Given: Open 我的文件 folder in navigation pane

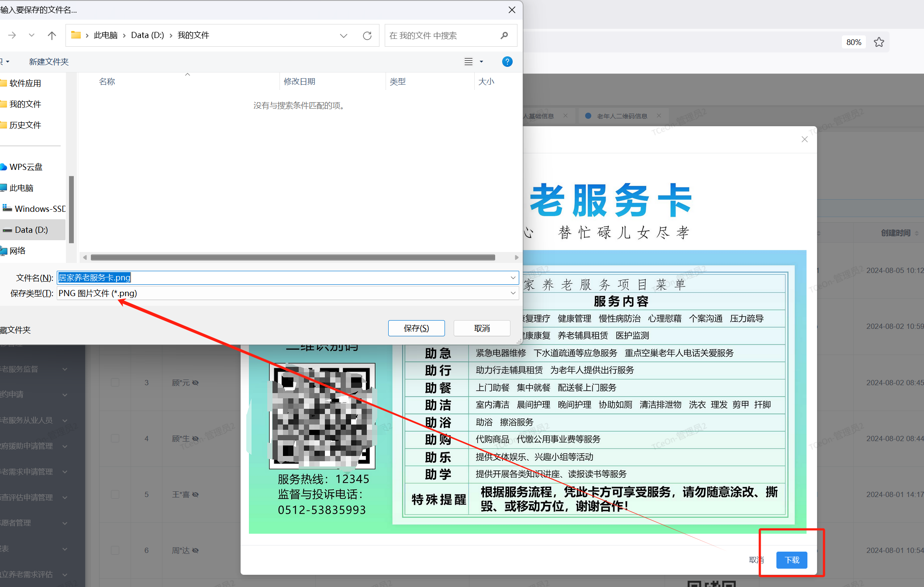Looking at the screenshot, I should pyautogui.click(x=25, y=104).
